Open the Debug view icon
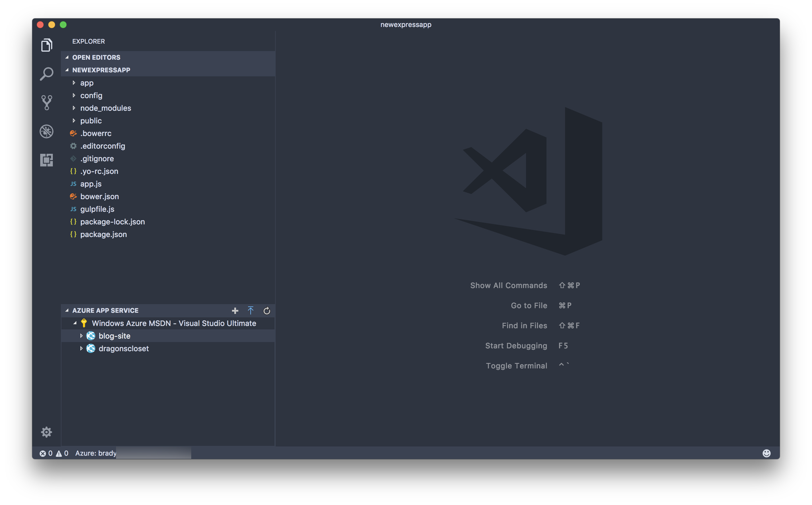This screenshot has height=505, width=812. point(47,131)
